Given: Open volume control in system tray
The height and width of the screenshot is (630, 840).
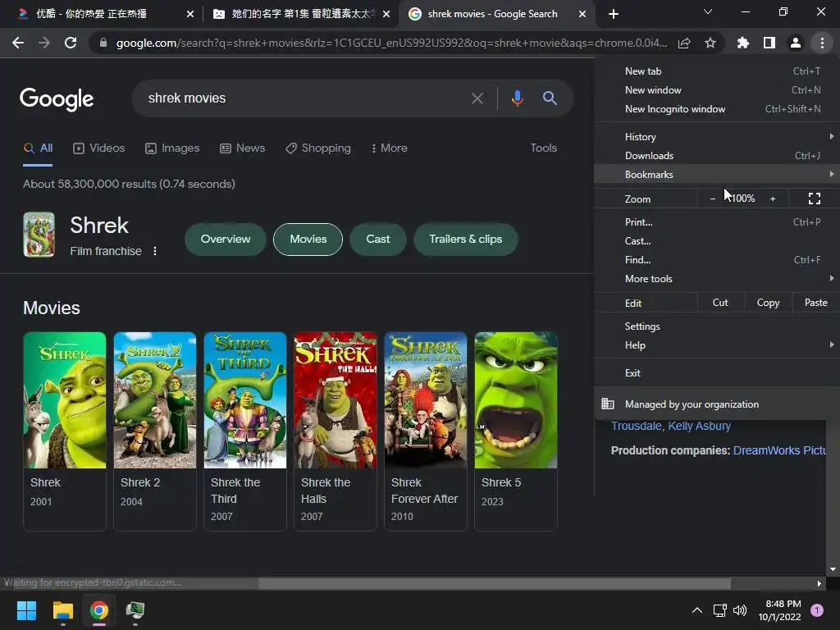Looking at the screenshot, I should pyautogui.click(x=740, y=610).
